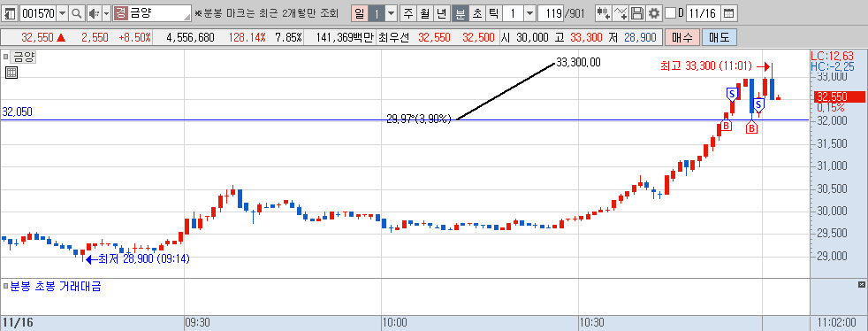Viewport: 868px width, 331px height.
Task: Save chart settings with the floppy disk icon
Action: pyautogui.click(x=637, y=13)
